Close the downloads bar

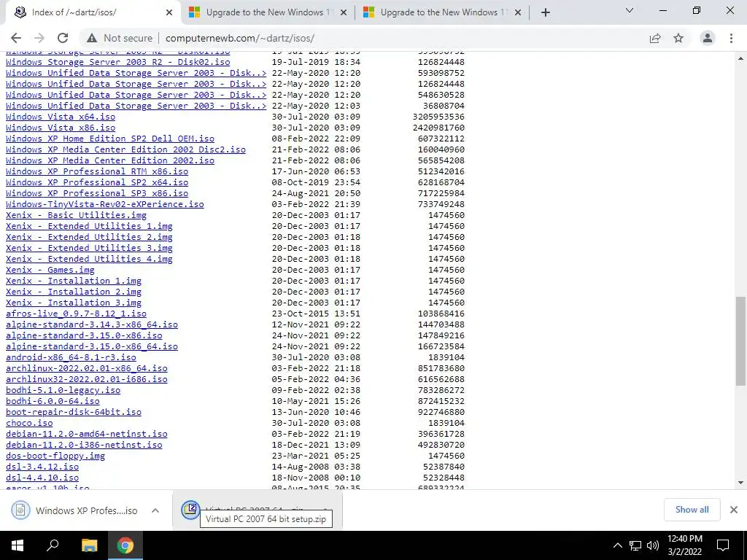pos(734,510)
